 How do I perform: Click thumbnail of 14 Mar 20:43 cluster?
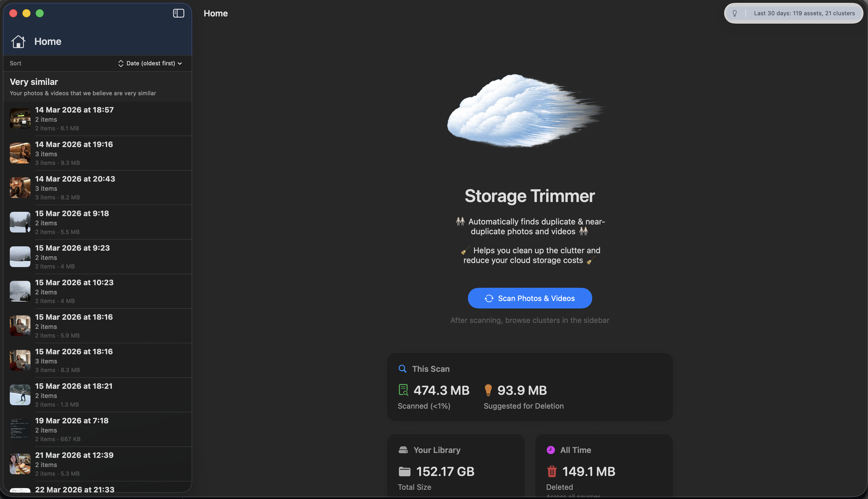(20, 188)
